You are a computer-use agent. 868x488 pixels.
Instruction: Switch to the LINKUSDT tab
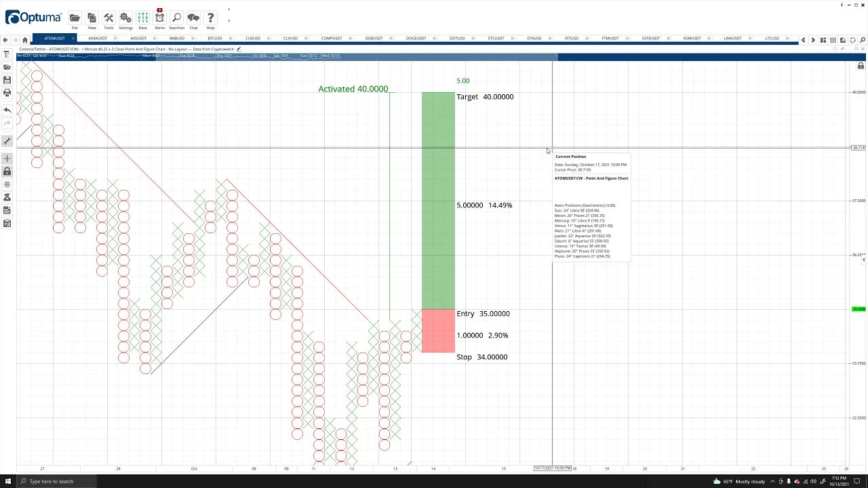tap(732, 39)
